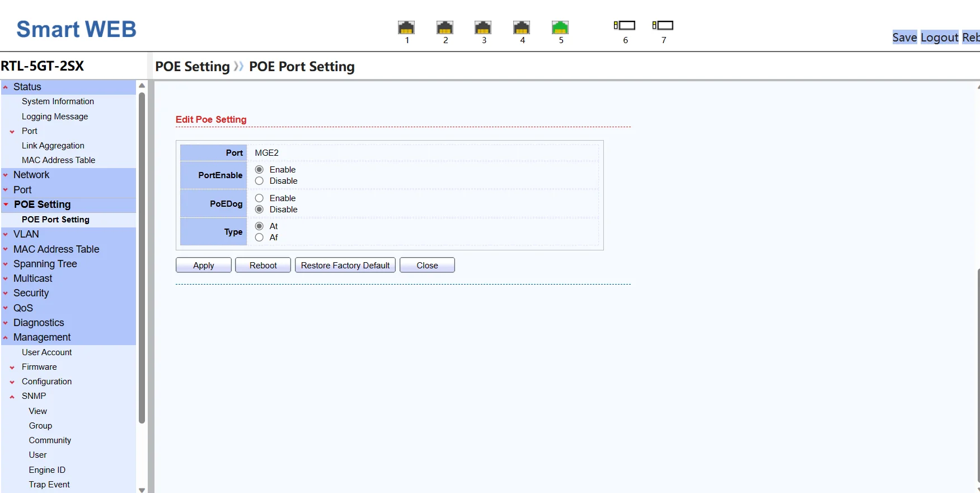Screen dimensions: 980x493
Task: Click the port 4 Ethernet icon
Action: (x=521, y=27)
